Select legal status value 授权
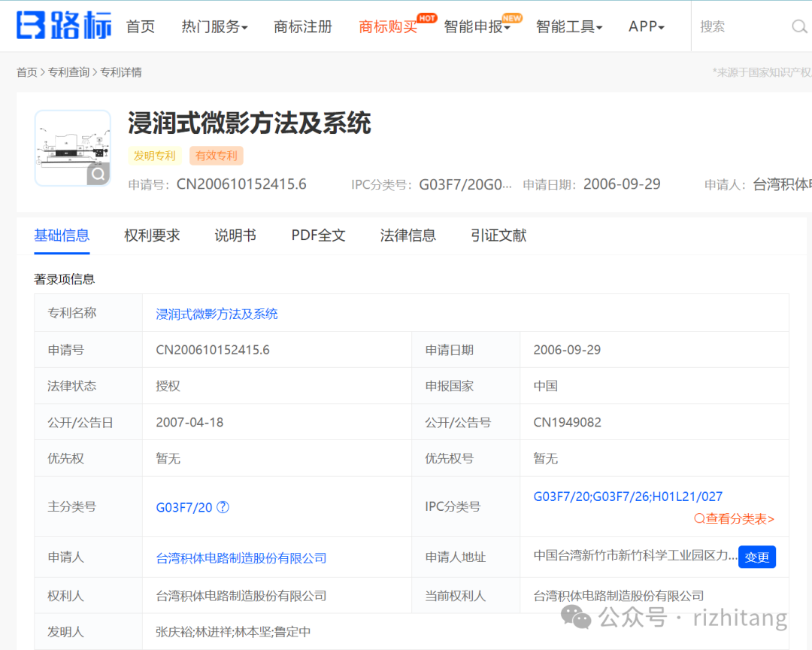The width and height of the screenshot is (812, 650). pos(168,386)
